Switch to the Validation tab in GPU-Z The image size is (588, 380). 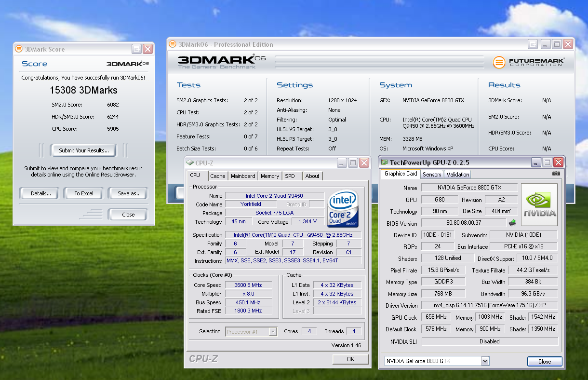457,175
